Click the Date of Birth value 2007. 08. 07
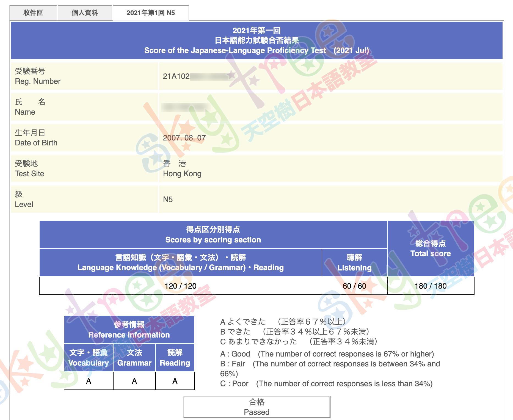Screen dimensions: 513x420 pos(184,138)
